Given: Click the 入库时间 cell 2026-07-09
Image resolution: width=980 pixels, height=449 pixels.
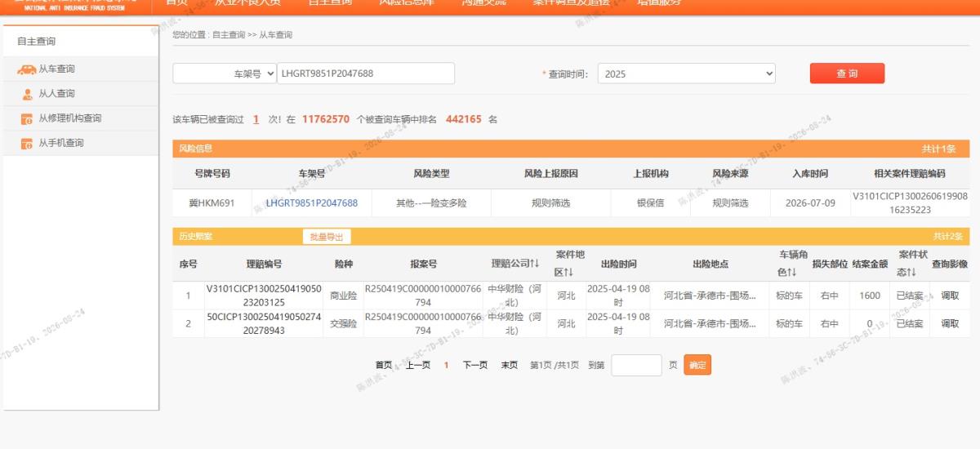Looking at the screenshot, I should pos(809,203).
